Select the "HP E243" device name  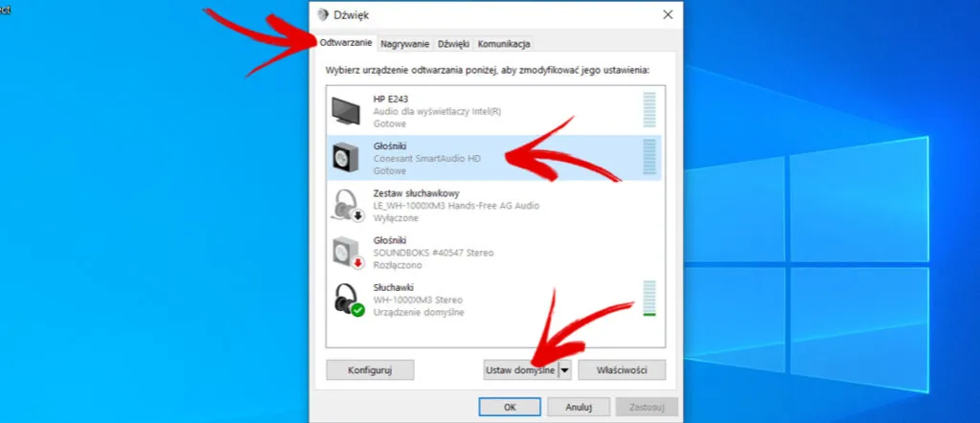tap(391, 99)
